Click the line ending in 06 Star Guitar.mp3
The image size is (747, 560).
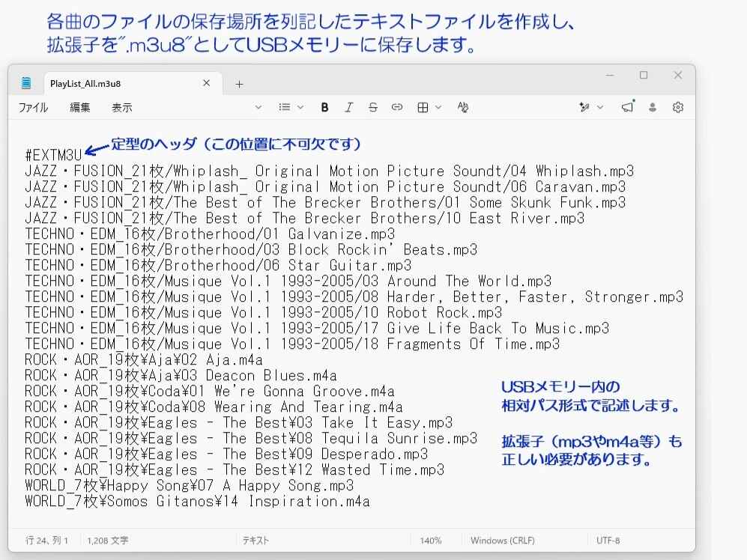(x=218, y=265)
